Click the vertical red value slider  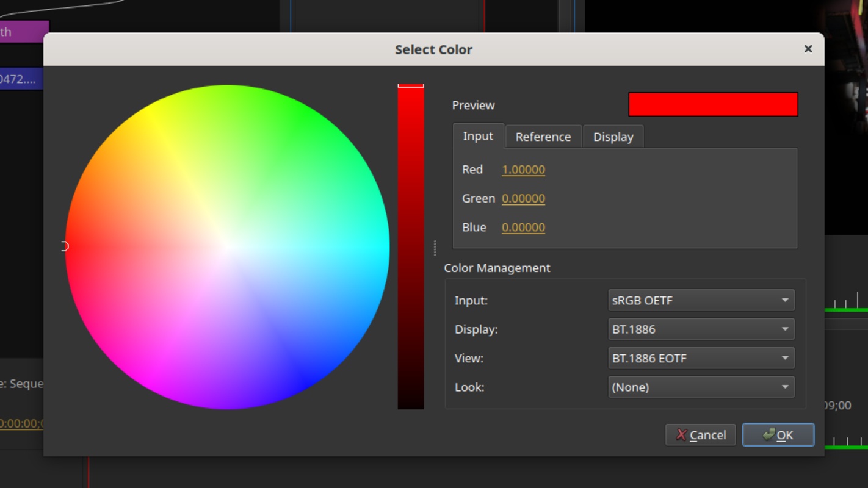411,246
